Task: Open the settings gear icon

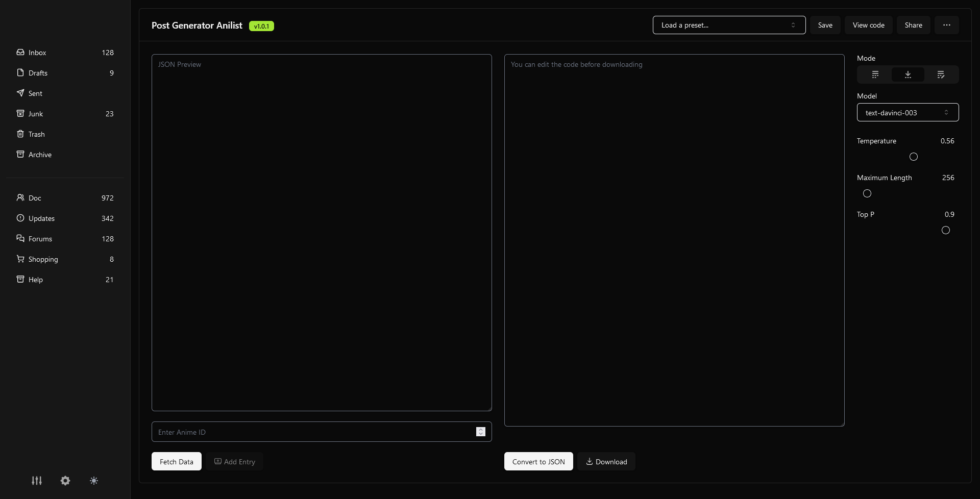Action: pos(65,481)
